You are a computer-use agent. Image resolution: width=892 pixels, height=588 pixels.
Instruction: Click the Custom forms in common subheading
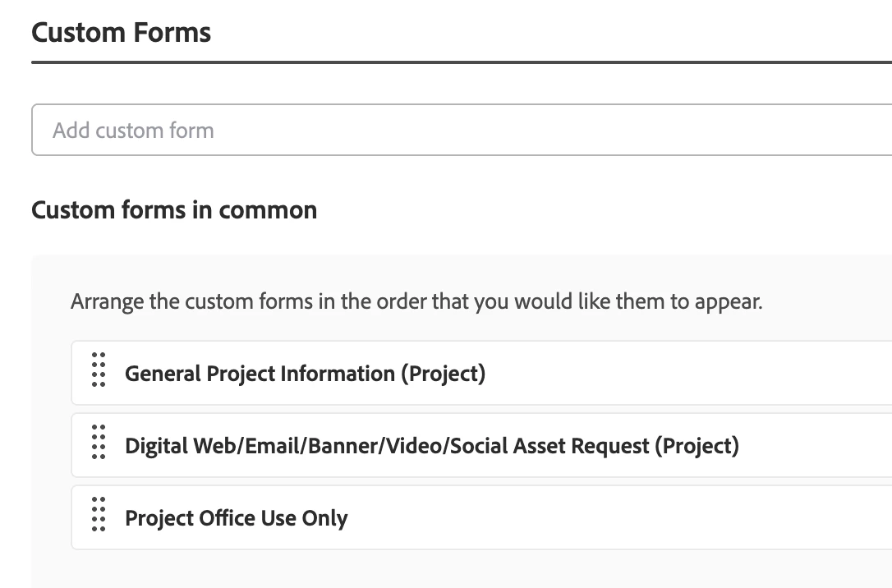[x=174, y=210]
